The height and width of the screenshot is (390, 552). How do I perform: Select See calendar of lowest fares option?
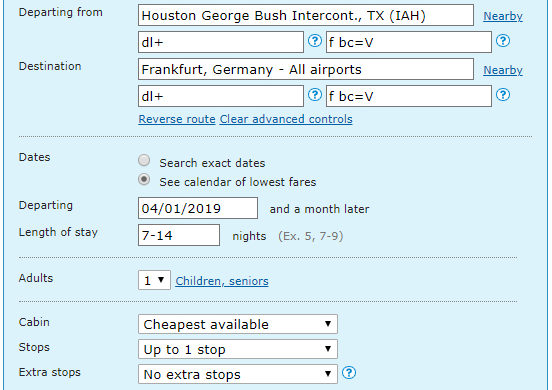click(144, 180)
